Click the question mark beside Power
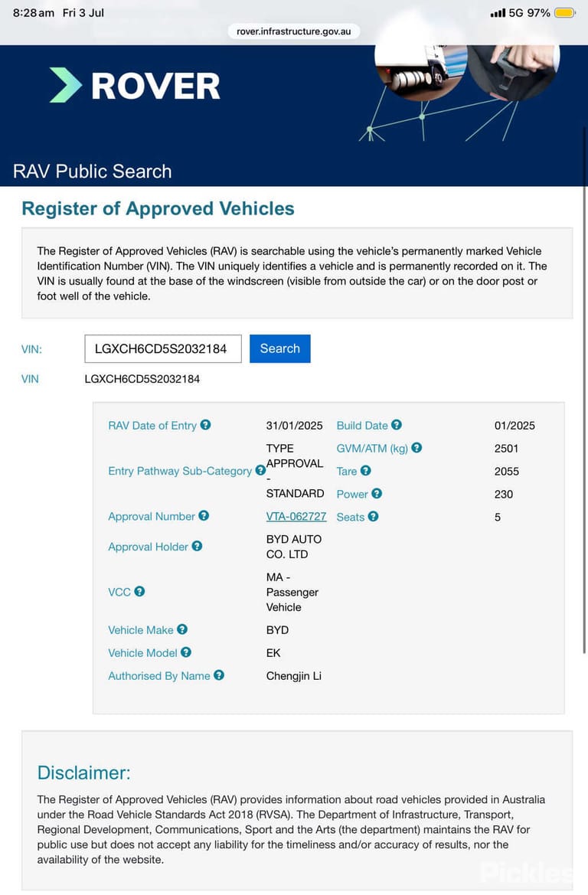 pyautogui.click(x=377, y=493)
